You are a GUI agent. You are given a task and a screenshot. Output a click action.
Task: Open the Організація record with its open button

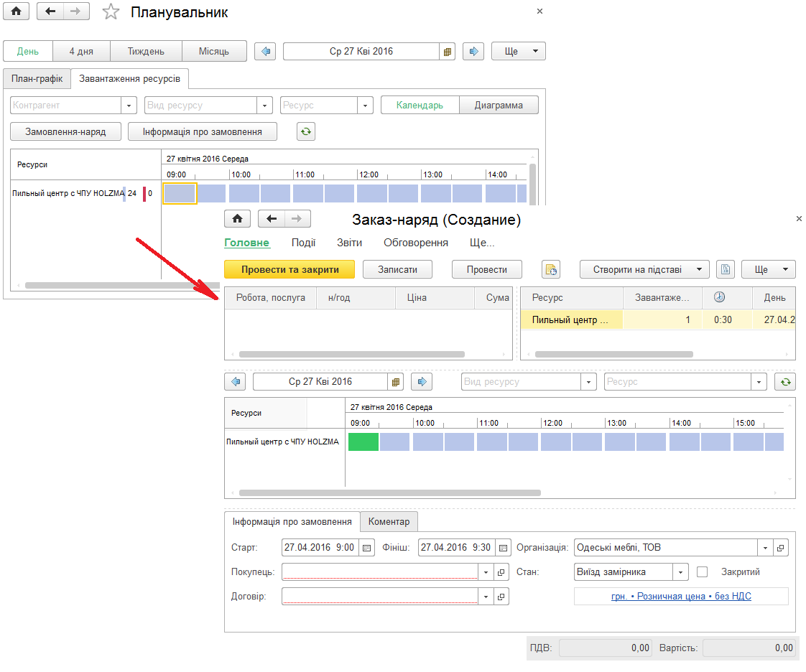pos(781,548)
